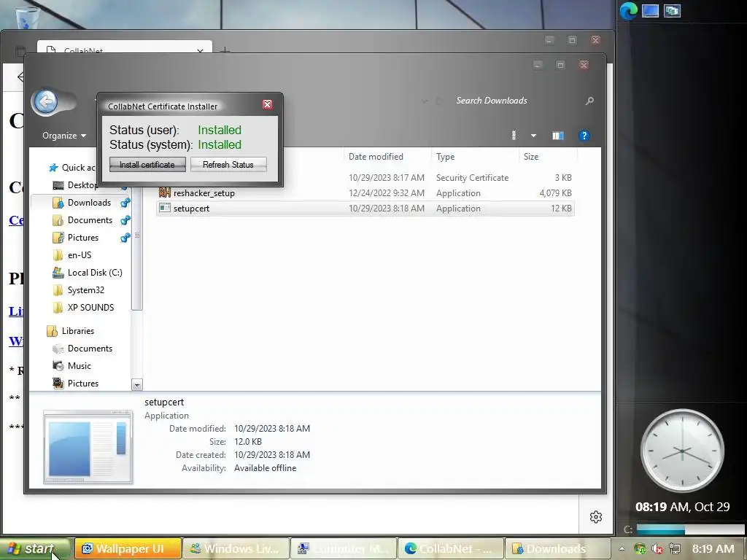Screen dimensions: 747x560
Task: Switch to the Windows Live taskbar item
Action: [236, 549]
